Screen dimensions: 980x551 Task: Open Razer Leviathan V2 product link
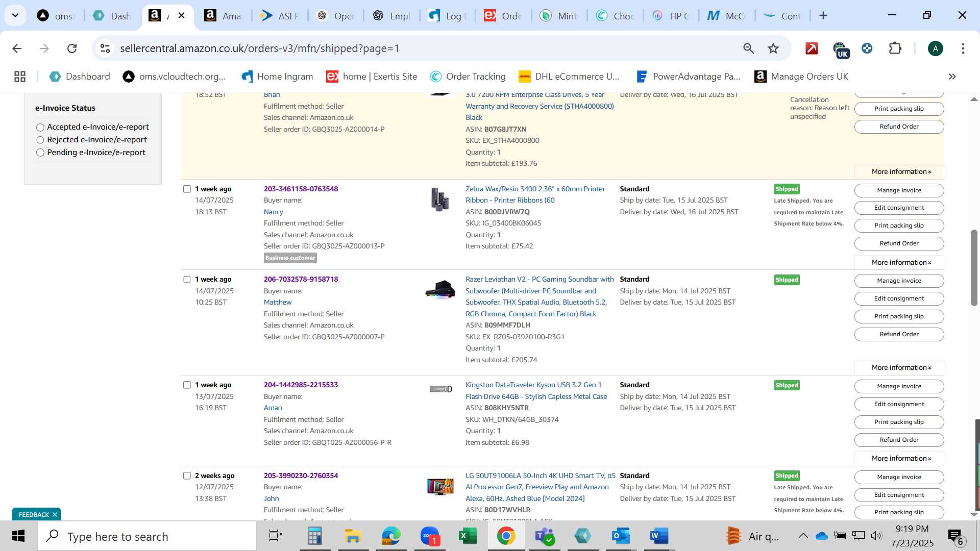(x=540, y=297)
